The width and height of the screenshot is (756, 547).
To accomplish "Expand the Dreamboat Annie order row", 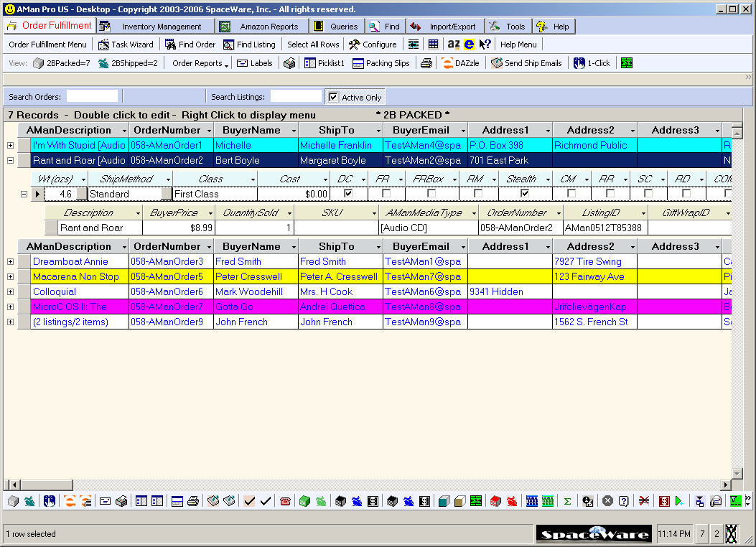I will [10, 262].
